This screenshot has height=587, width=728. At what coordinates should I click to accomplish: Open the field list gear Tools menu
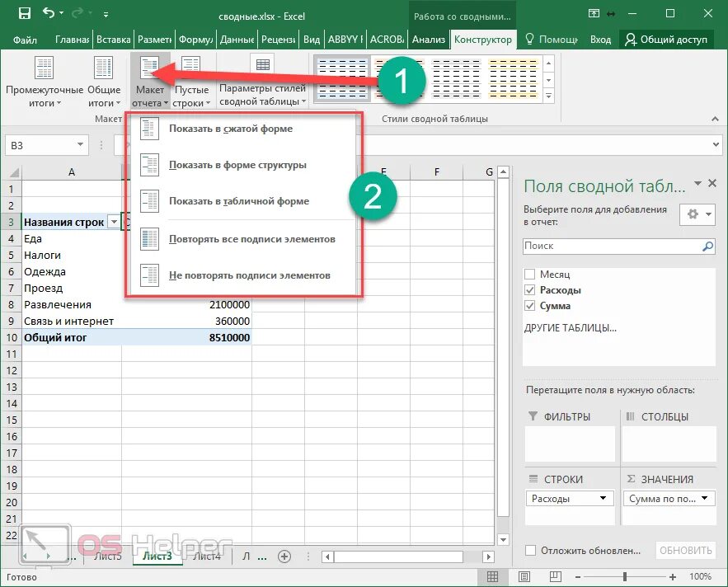(x=697, y=214)
